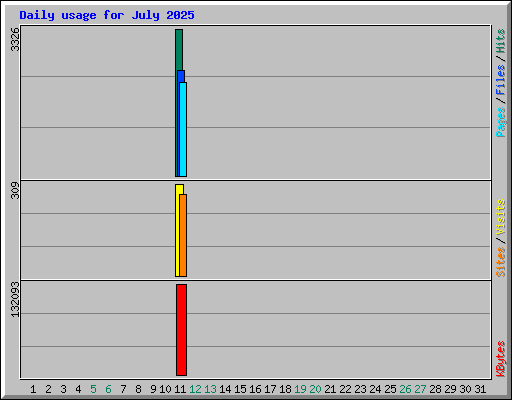
Task: Click the Hits legend label
Action: click(500, 41)
